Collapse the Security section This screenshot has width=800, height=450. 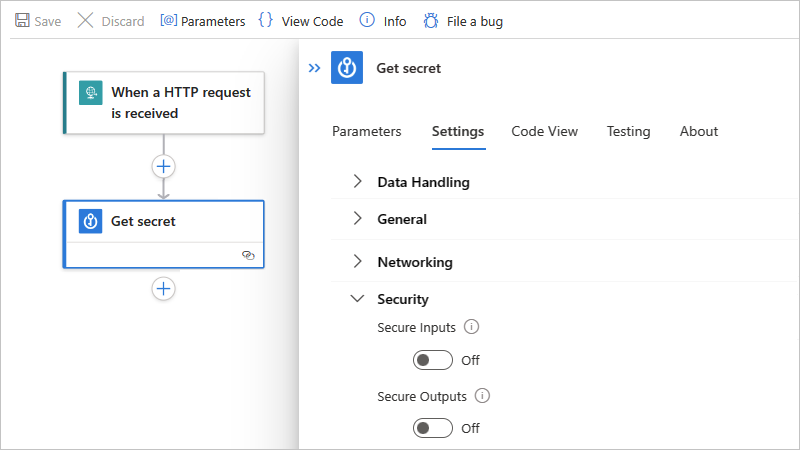click(358, 298)
